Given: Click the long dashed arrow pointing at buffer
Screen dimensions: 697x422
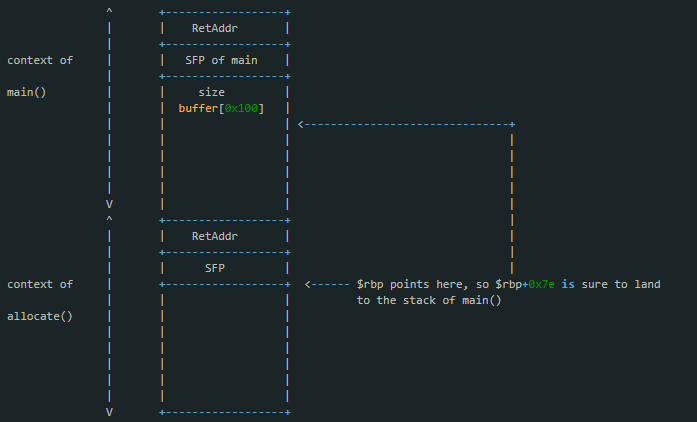Looking at the screenshot, I should [405, 124].
